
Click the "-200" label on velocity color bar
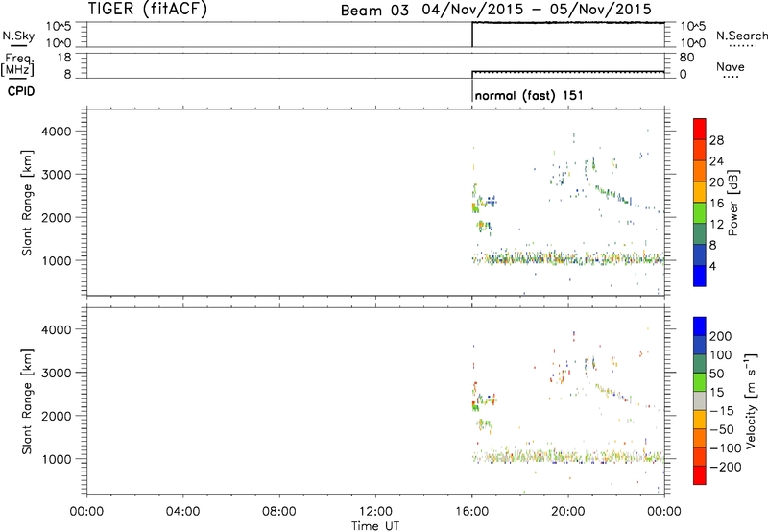[x=725, y=467]
